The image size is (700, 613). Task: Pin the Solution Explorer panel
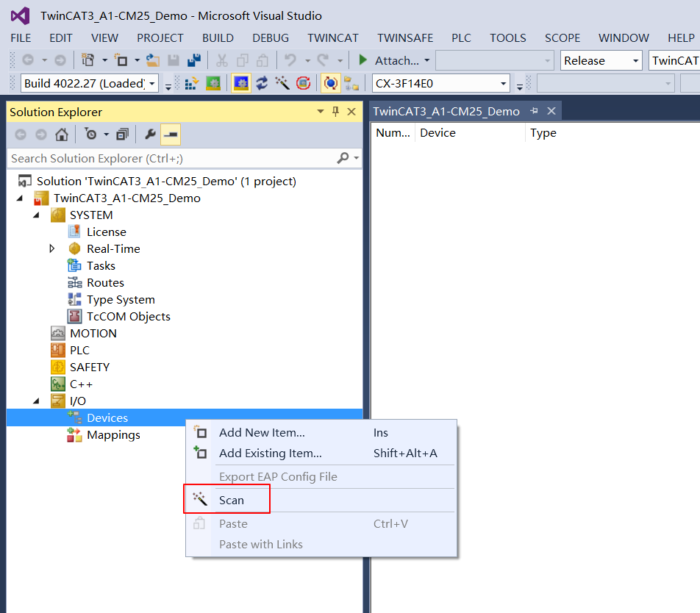pos(336,112)
